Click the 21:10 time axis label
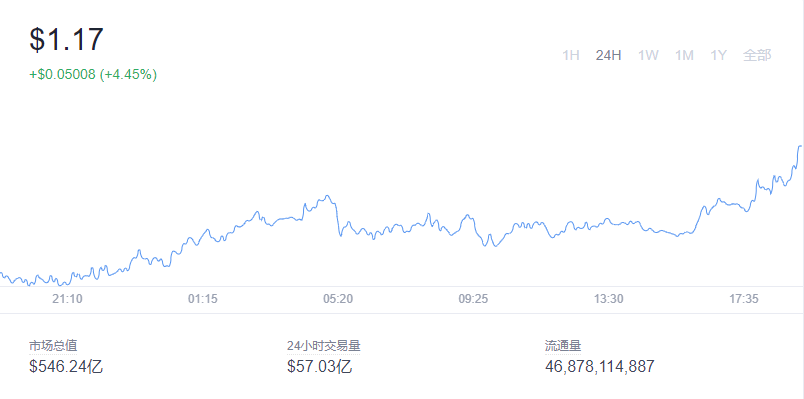 67,299
